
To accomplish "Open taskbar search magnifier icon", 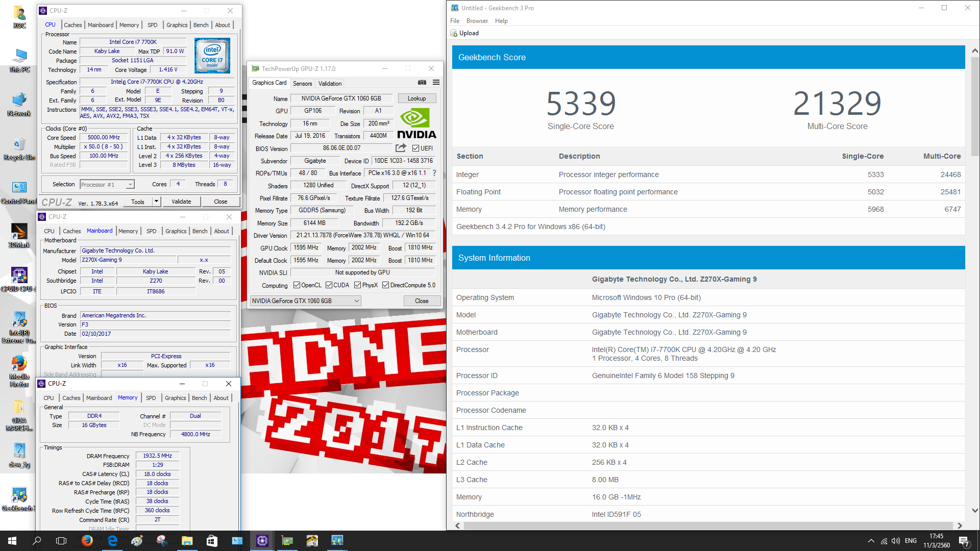I will (37, 541).
